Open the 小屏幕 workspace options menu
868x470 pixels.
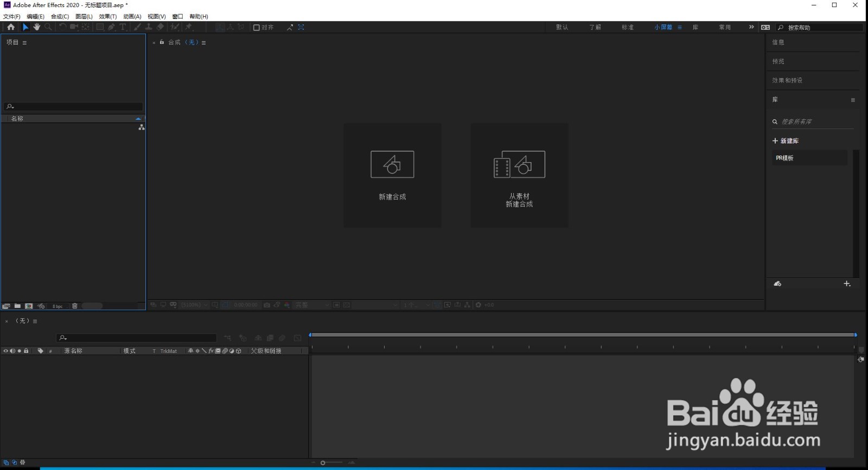[679, 27]
